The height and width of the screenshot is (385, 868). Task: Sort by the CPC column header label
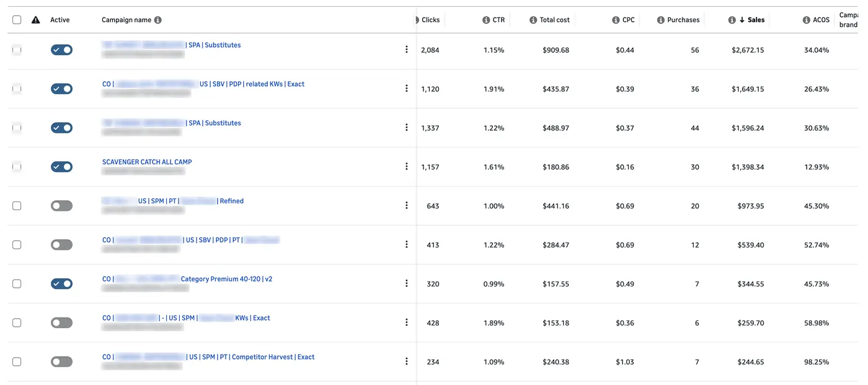click(x=629, y=20)
